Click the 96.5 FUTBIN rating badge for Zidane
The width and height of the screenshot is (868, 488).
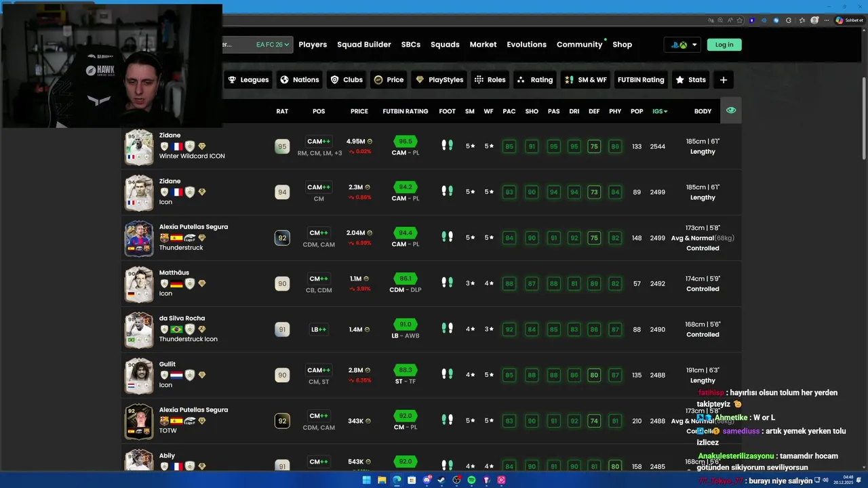(x=406, y=142)
